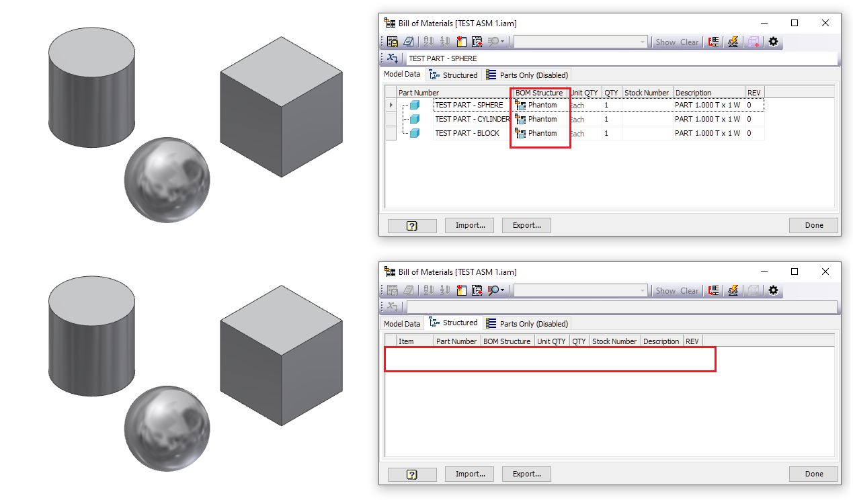Screen dimensions: 853x504
Task: Click the Import... button
Action: tap(469, 225)
